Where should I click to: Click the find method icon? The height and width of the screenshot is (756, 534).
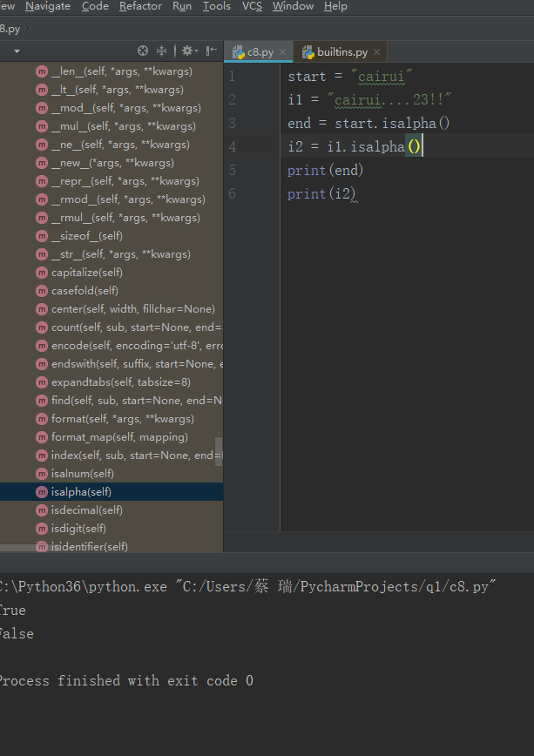coord(42,401)
